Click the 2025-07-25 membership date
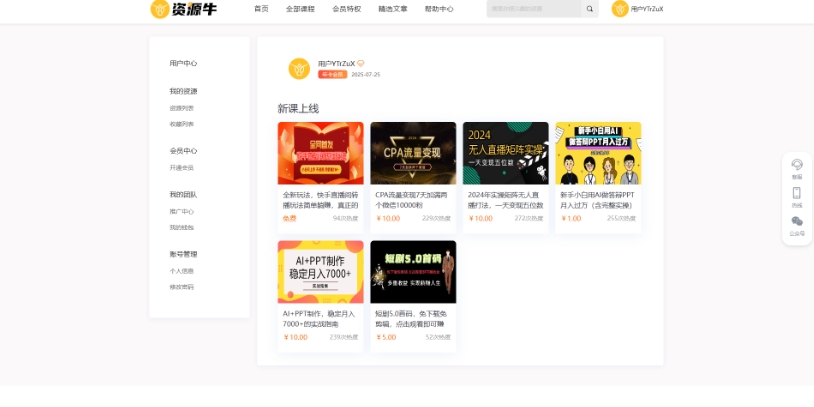Screen dimensions: 814x407 click(x=365, y=75)
